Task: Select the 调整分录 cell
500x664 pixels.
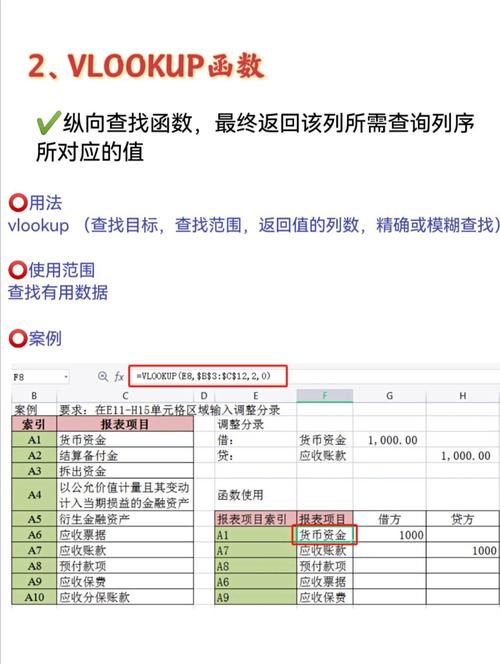Action: click(x=256, y=424)
